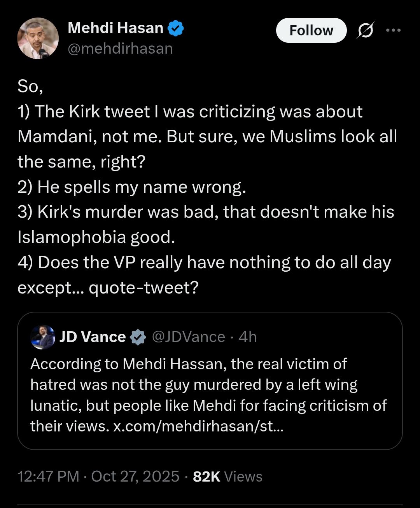Click the JD Vance display name
This screenshot has height=508, width=420.
click(93, 337)
